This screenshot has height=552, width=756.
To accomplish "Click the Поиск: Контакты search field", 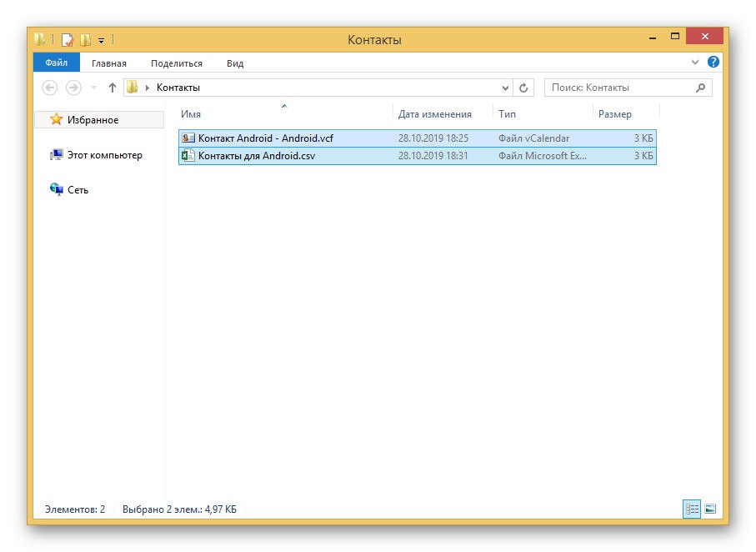I will click(618, 88).
